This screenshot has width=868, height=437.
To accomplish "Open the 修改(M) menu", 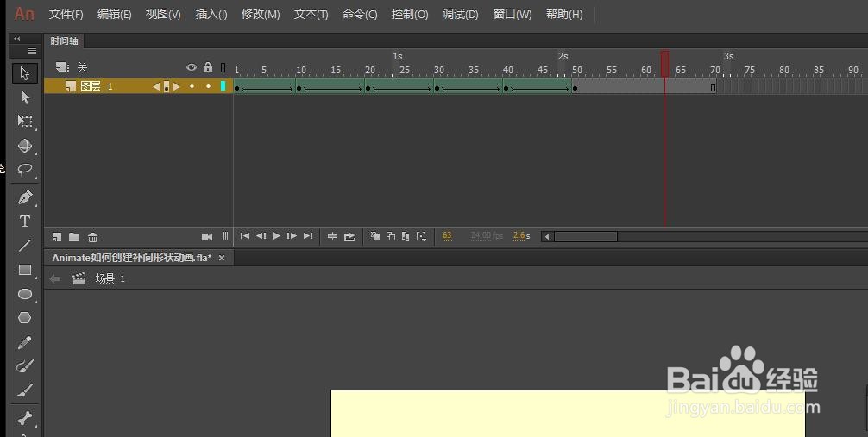I will pos(261,15).
